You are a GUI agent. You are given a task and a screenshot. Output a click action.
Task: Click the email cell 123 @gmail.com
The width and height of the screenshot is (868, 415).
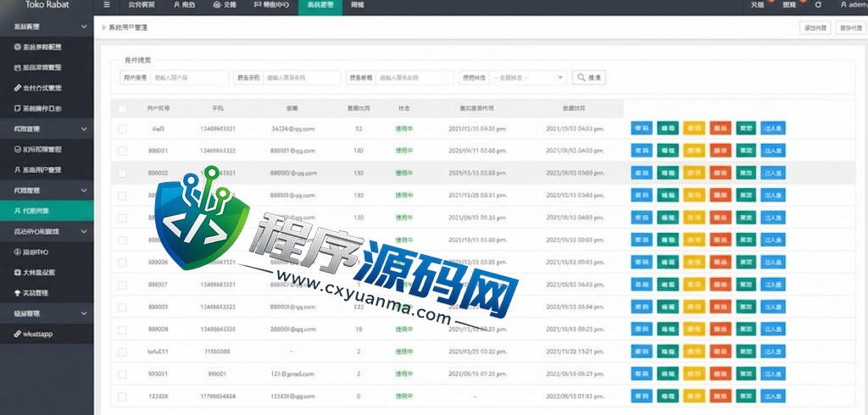click(292, 374)
